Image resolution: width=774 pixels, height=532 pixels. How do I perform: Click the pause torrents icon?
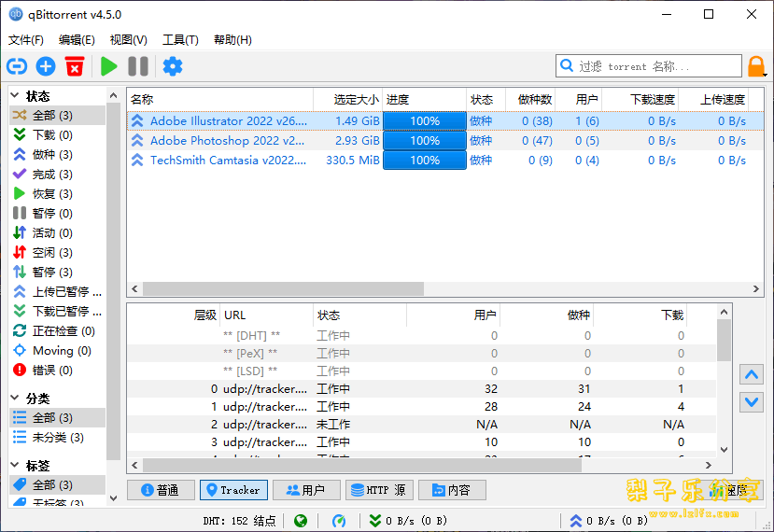tap(138, 66)
